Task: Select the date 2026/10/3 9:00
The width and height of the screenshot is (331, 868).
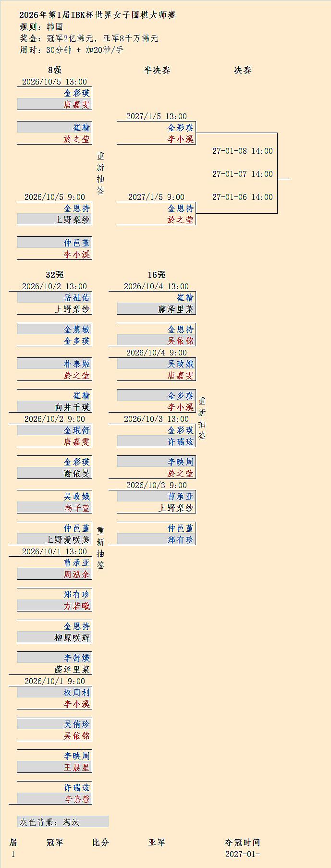Action: pos(157,485)
